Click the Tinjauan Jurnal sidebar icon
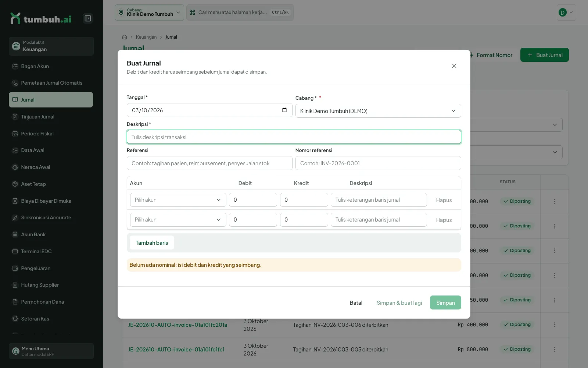Image resolution: width=588 pixels, height=368 pixels. coord(15,117)
